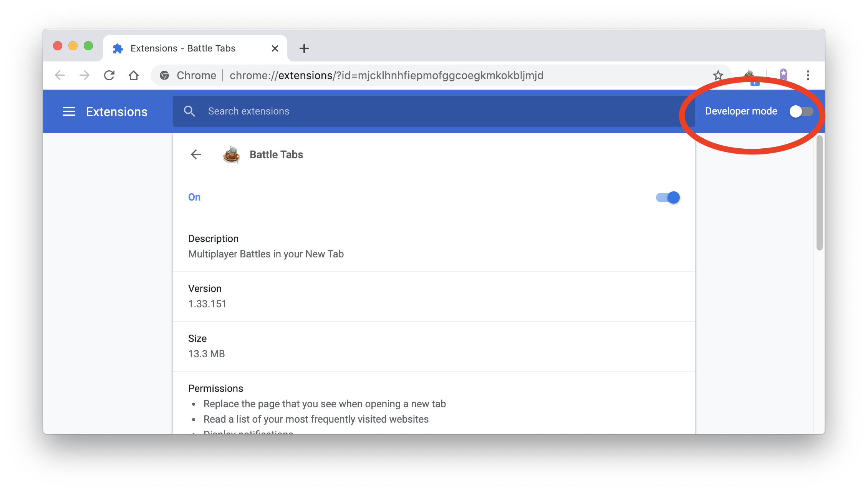Close the Extensions - Battle Tabs tab
Image resolution: width=868 pixels, height=491 pixels.
point(275,48)
